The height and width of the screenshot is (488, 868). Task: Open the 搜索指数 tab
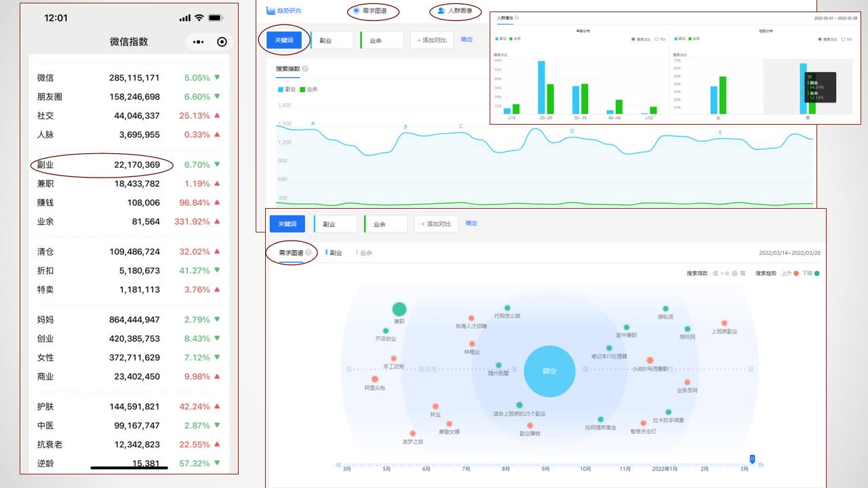288,68
